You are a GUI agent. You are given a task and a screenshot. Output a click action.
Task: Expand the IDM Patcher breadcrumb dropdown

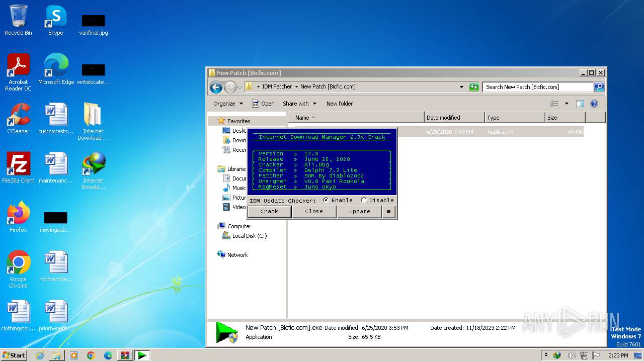click(296, 86)
